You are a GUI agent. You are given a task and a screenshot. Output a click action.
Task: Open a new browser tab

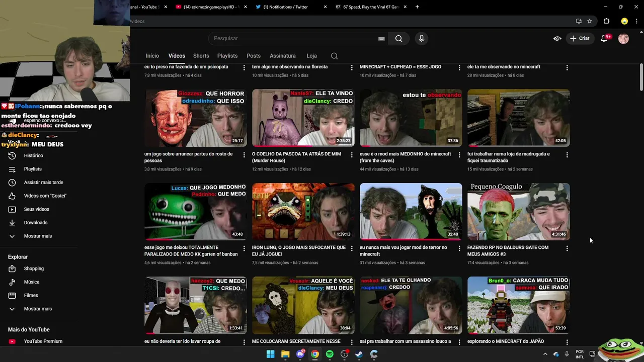(x=417, y=7)
